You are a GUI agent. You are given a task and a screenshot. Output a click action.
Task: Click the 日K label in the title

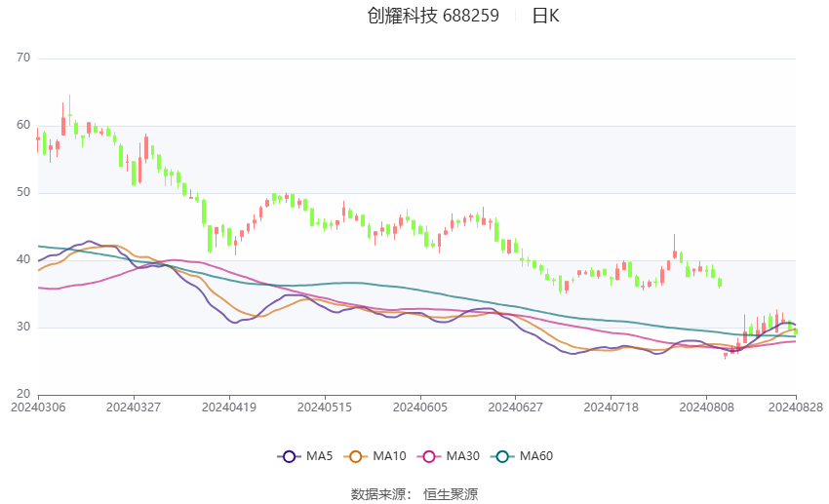(545, 16)
